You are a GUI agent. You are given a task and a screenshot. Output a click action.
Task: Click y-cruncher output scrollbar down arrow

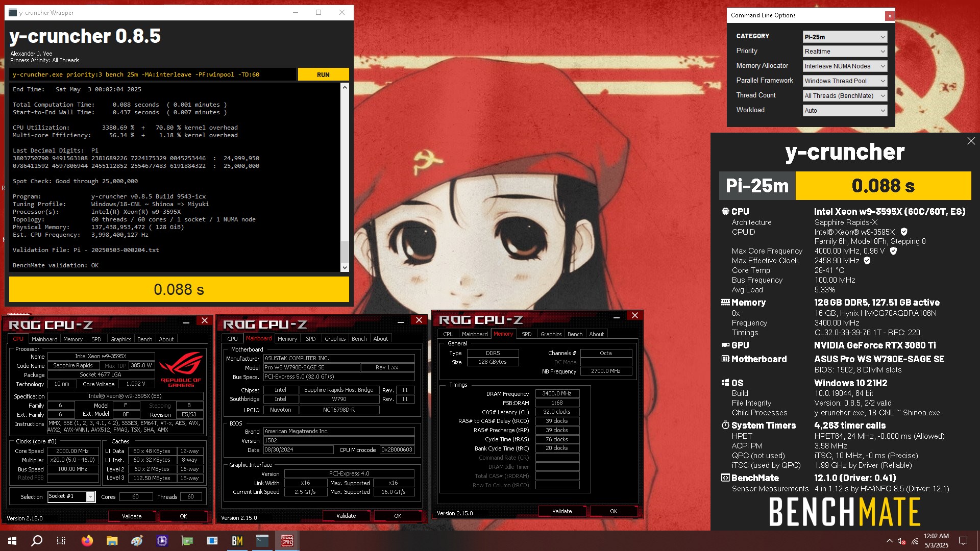click(345, 267)
